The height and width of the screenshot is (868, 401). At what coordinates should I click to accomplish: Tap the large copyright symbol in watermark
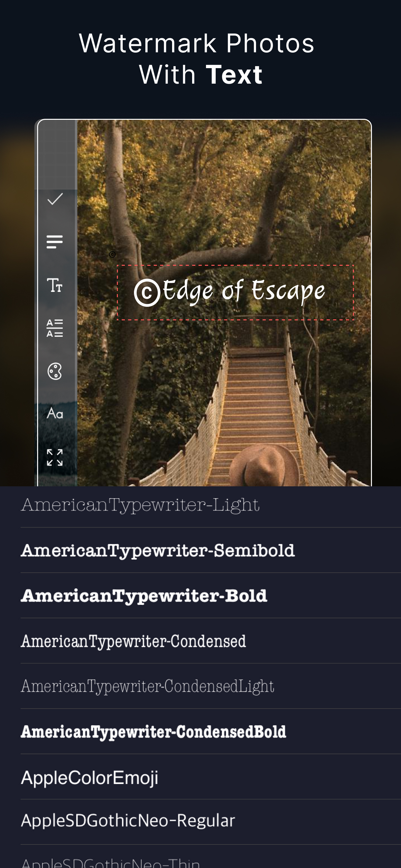[147, 293]
